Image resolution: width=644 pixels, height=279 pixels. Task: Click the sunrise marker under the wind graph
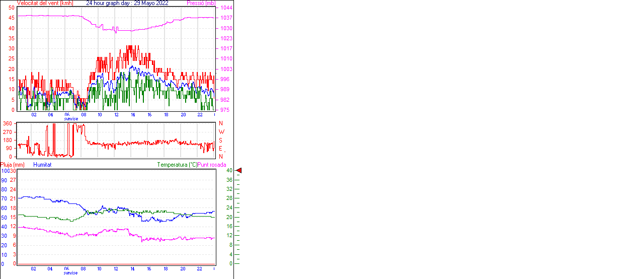click(71, 119)
